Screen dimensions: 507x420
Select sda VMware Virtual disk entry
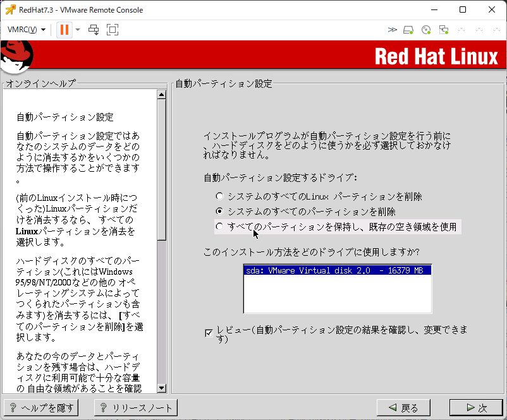(338, 270)
